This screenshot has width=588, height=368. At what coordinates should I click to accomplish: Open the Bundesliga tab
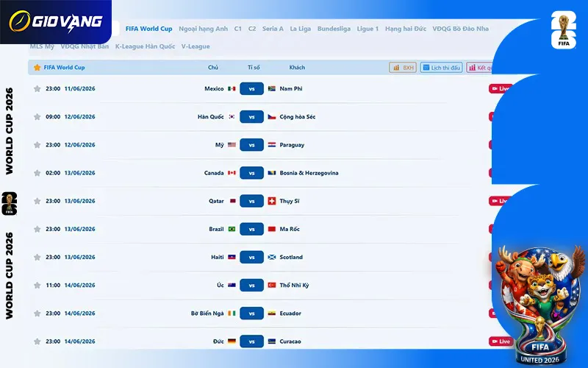(x=334, y=29)
